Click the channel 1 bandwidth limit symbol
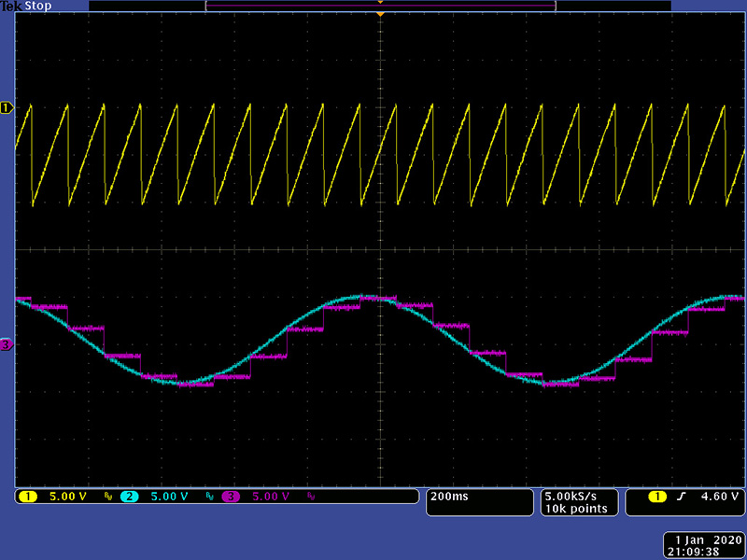Image resolution: width=747 pixels, height=560 pixels. pyautogui.click(x=108, y=497)
